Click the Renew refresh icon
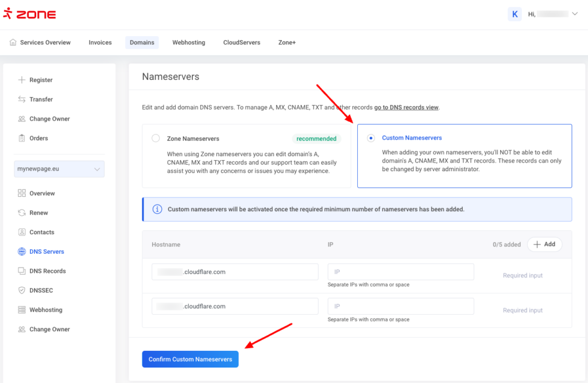The width and height of the screenshot is (588, 383). point(22,213)
